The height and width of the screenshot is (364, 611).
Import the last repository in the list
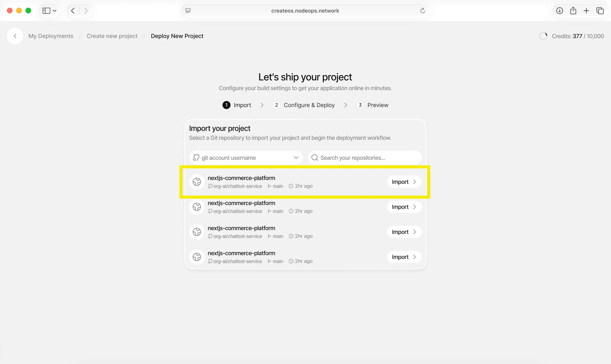[x=404, y=257]
